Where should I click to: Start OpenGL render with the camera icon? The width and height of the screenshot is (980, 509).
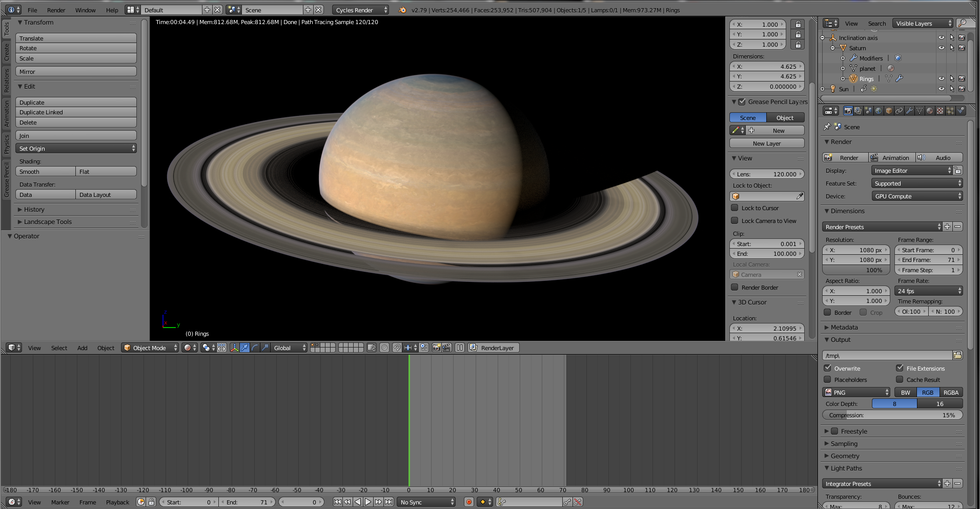[436, 347]
